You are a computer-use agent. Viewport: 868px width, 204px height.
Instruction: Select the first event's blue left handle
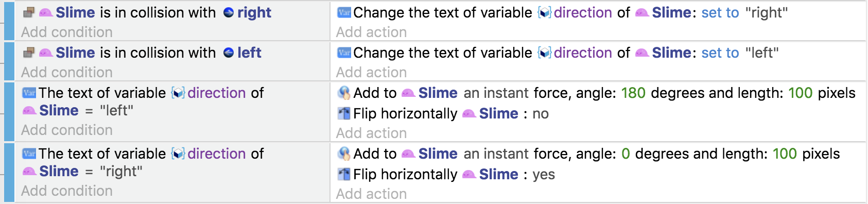point(9,21)
